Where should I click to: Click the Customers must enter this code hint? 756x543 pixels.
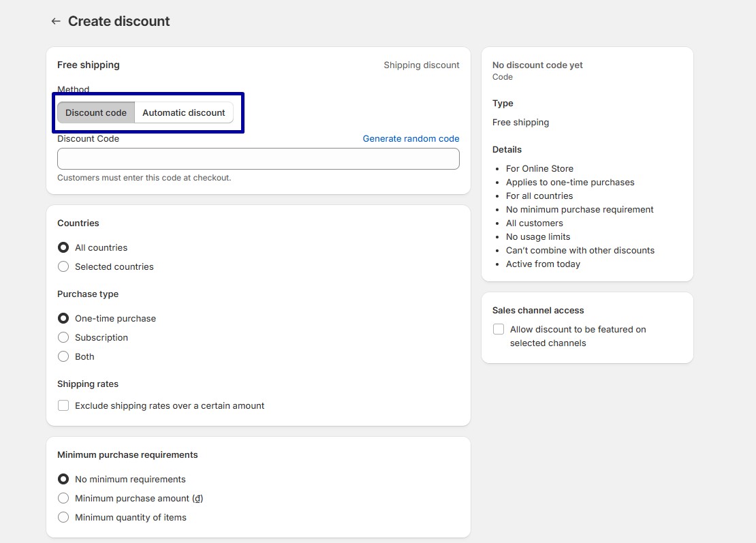click(144, 178)
